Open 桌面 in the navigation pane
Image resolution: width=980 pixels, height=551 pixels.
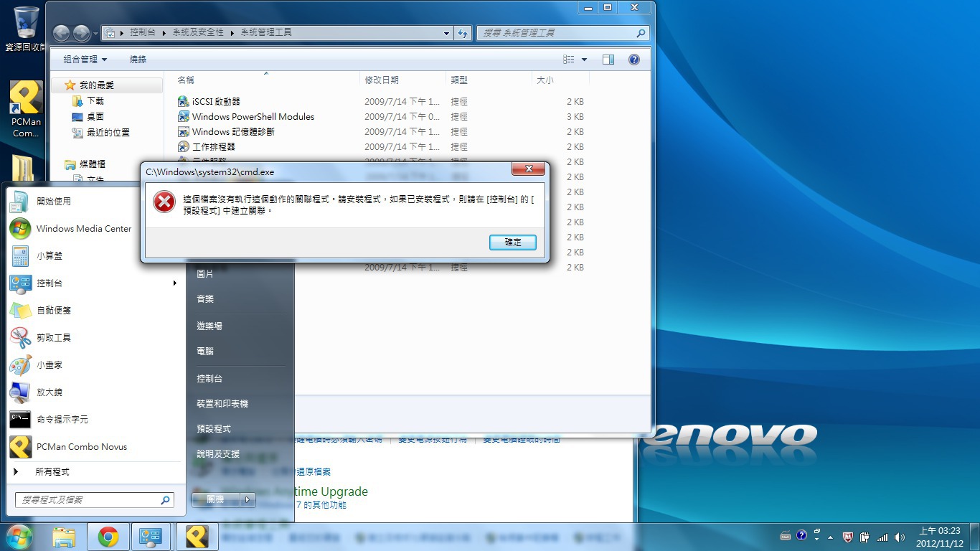pyautogui.click(x=95, y=117)
